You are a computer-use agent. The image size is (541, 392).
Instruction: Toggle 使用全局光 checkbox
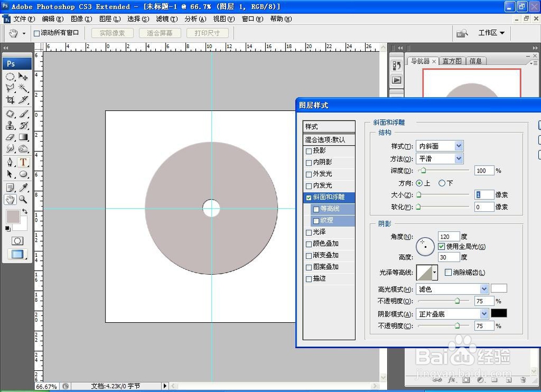441,246
